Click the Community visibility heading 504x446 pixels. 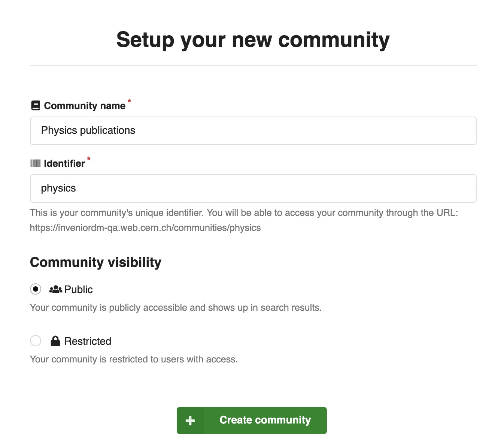[x=95, y=262]
